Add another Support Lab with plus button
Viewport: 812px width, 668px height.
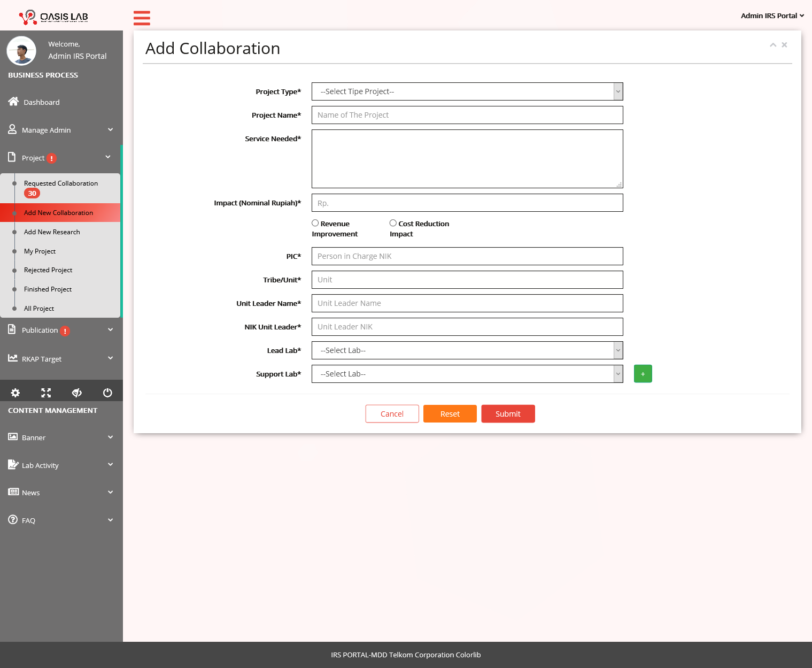(x=643, y=374)
